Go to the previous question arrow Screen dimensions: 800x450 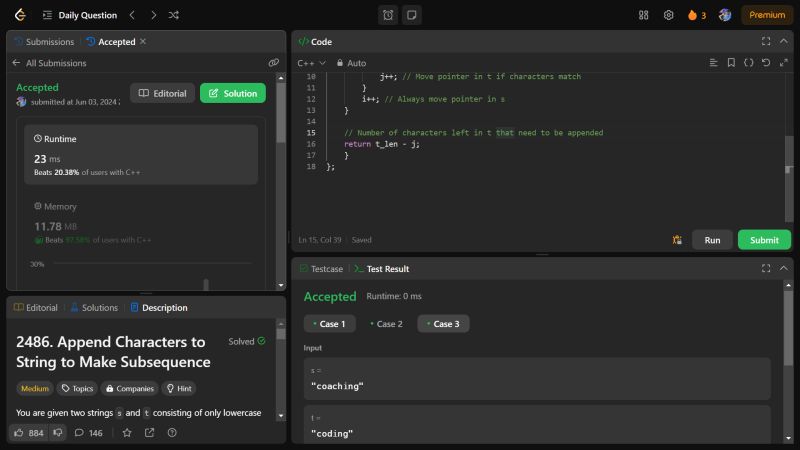132,15
